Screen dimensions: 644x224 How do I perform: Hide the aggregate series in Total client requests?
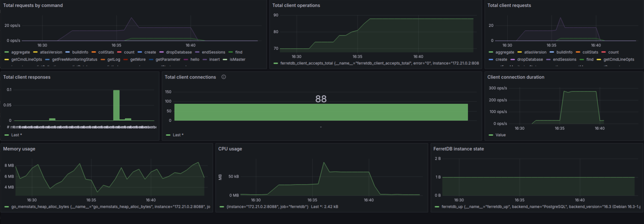[x=505, y=52]
